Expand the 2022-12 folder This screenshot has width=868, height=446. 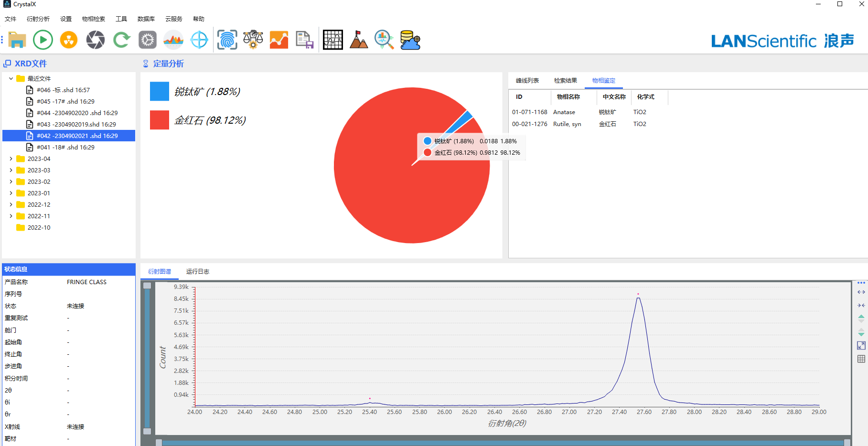pyautogui.click(x=11, y=205)
